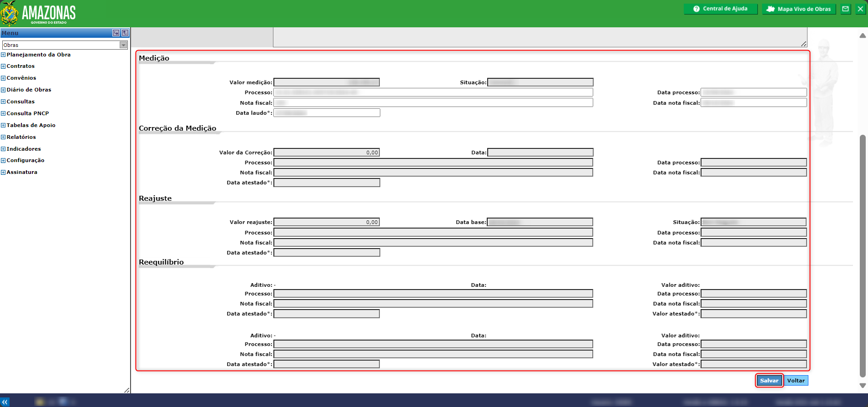Expand the Relatórios plus icon
Screen dimensions: 868x407
coord(3,137)
